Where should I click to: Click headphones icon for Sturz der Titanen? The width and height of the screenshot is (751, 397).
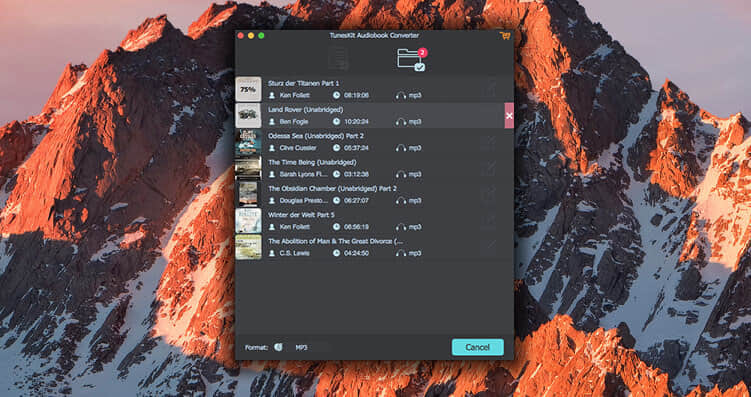pyautogui.click(x=400, y=95)
